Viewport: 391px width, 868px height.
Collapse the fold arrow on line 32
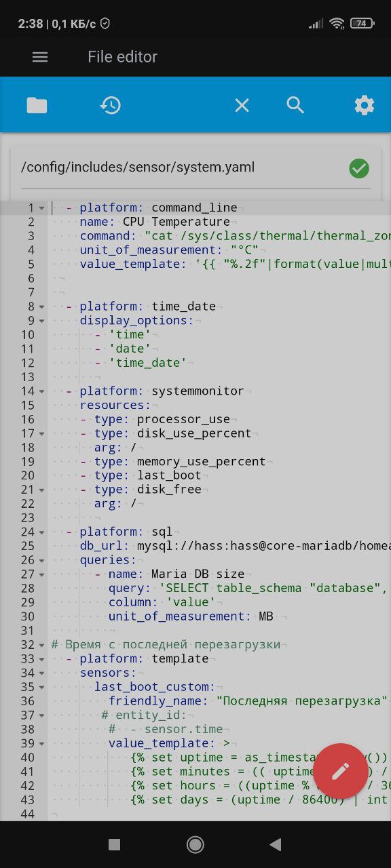click(41, 645)
